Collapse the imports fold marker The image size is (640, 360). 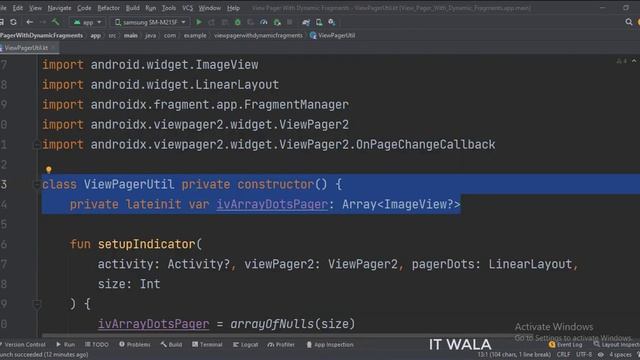36,144
